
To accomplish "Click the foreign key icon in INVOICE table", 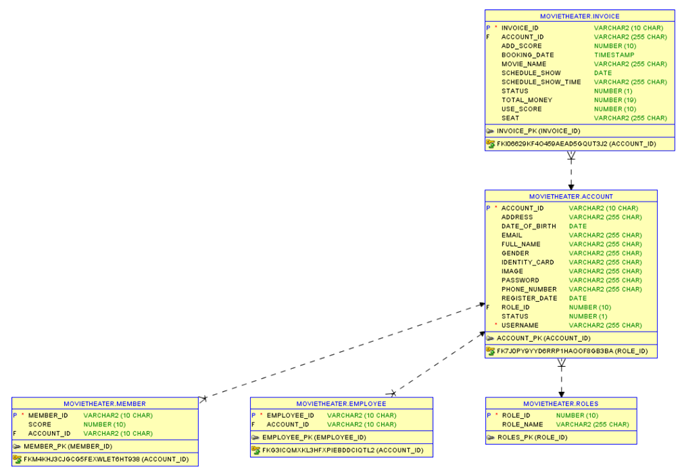I will (x=490, y=144).
